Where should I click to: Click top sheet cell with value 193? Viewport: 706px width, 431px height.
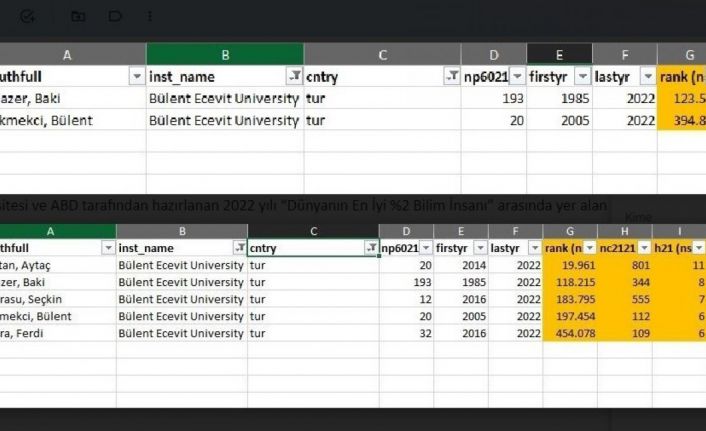coord(494,98)
